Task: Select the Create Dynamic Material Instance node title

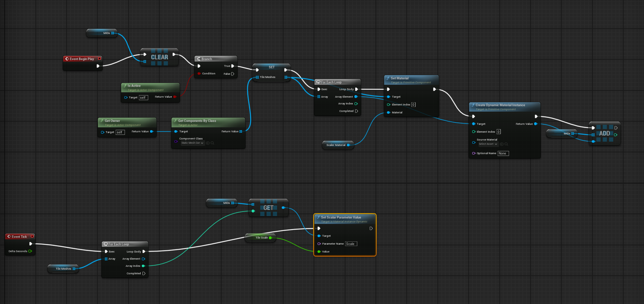Action: tap(500, 105)
